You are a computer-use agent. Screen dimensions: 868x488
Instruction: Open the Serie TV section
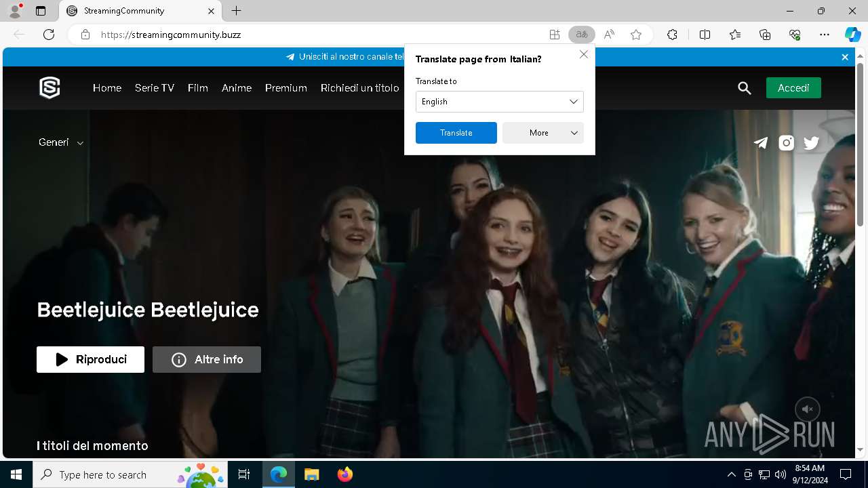point(155,88)
